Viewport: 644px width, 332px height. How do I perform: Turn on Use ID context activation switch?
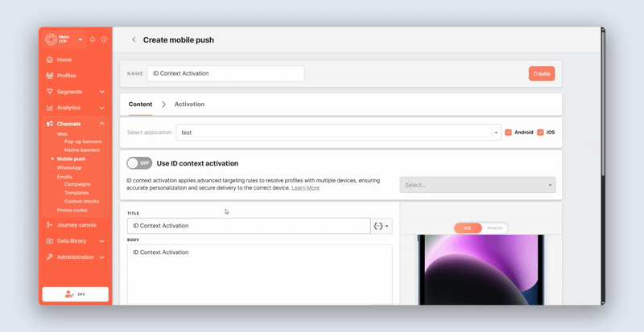[139, 163]
